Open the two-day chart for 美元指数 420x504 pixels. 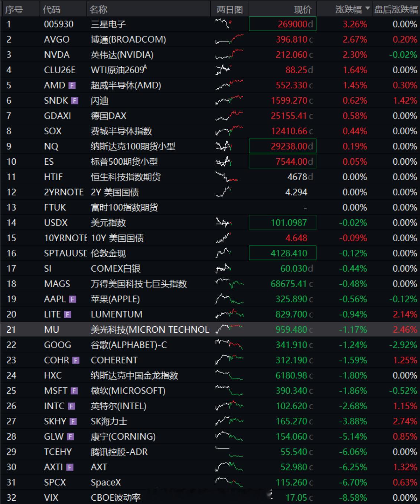tap(224, 223)
